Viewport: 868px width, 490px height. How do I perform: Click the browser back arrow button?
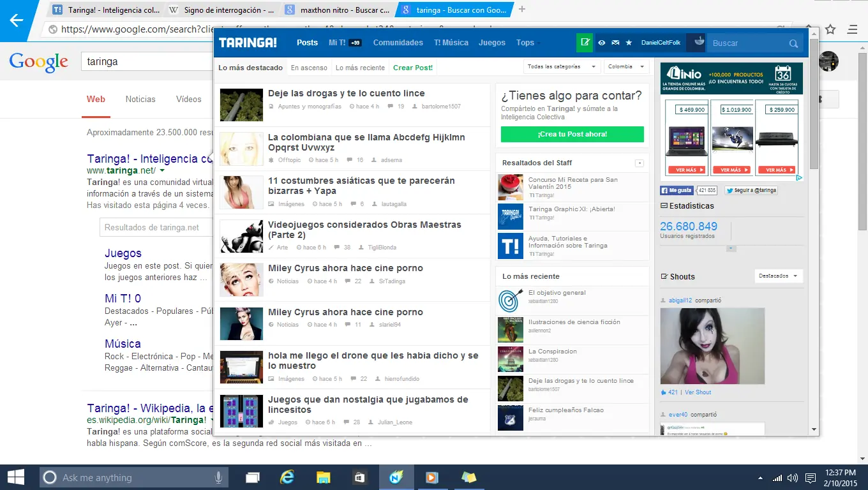tap(16, 20)
